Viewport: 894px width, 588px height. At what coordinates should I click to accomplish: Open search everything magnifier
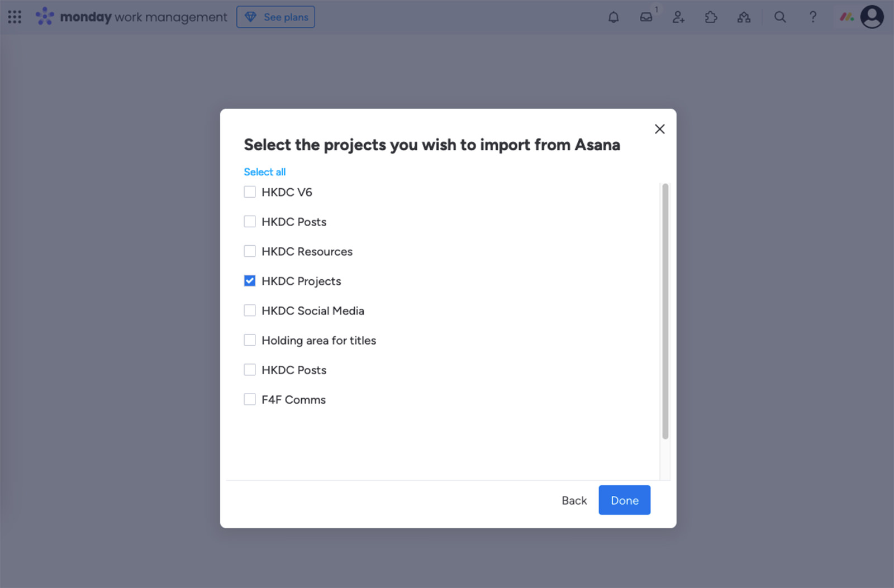[x=780, y=17]
